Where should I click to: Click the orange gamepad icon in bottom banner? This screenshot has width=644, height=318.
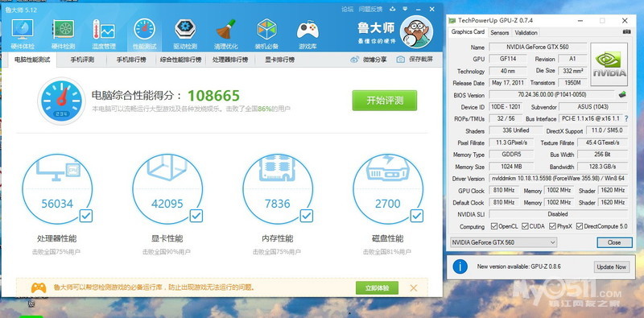tap(39, 287)
